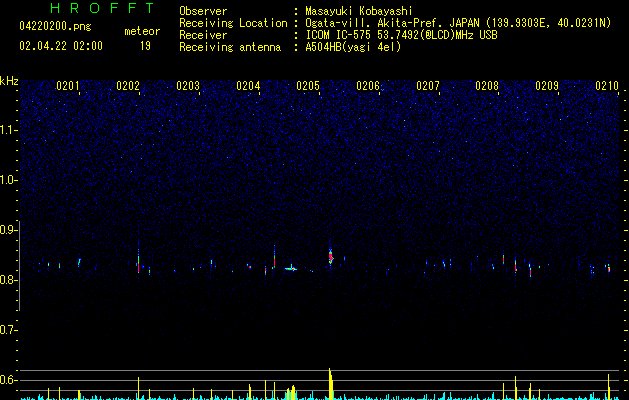Click the strong meteor echo after 0205

[331, 257]
